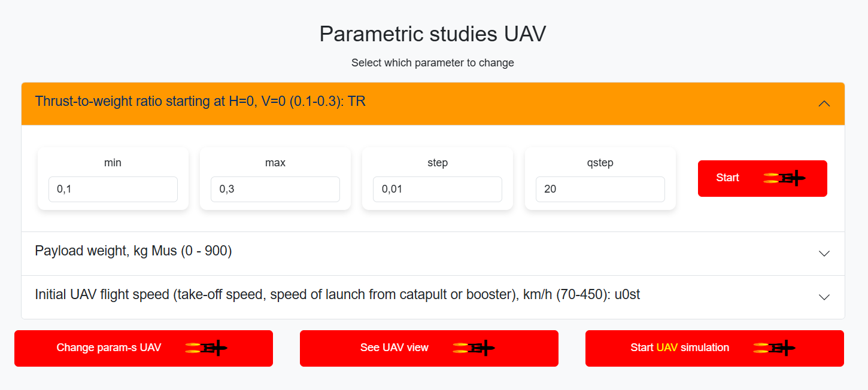Open the Payload weight, kg Mus header
This screenshot has width=868, height=390.
pyautogui.click(x=433, y=254)
